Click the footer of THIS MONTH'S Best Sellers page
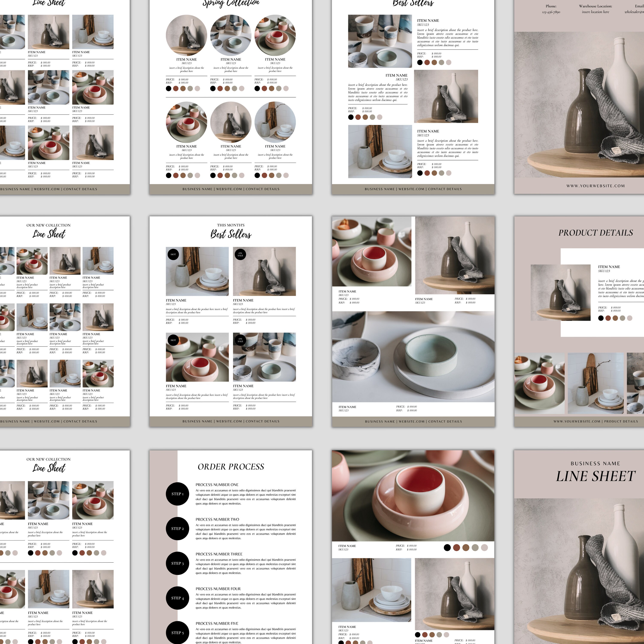The height and width of the screenshot is (644, 644). (231, 421)
